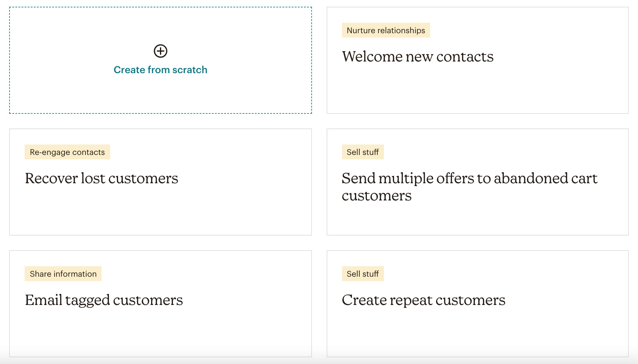
Task: Click the plus circle icon
Action: pyautogui.click(x=160, y=51)
